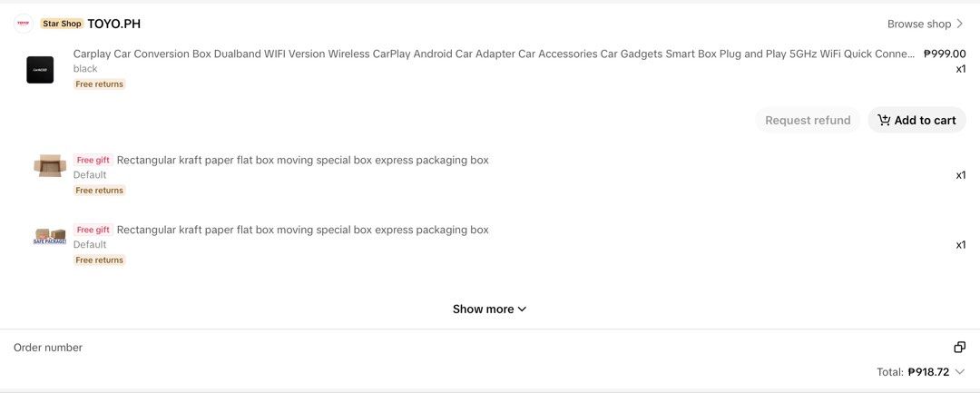Expand items with Show more
Viewport: 980px width, 393px height.
tap(489, 309)
